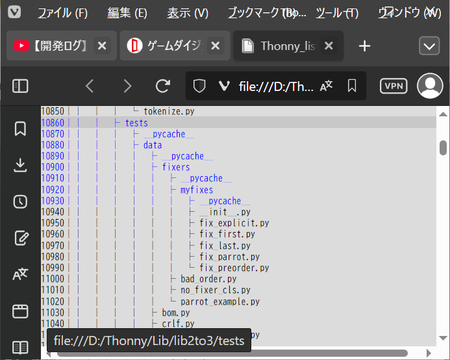Screen dimensions: 450x360
Task: Click the fix_preorder.py entry
Action: 234,268
